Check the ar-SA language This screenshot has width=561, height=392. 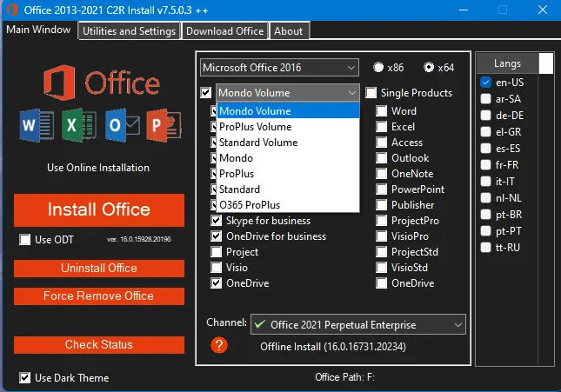point(485,99)
